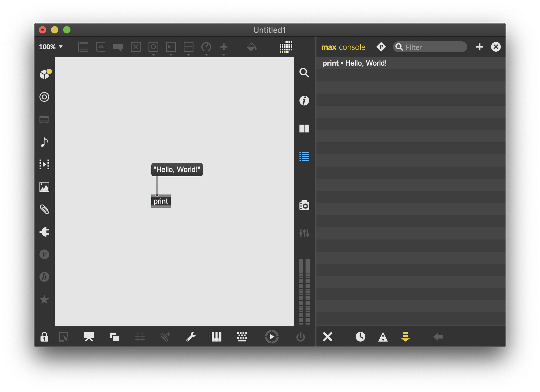Viewport: 540px width, 392px height.
Task: Click the Untitled1 window title
Action: click(x=270, y=30)
